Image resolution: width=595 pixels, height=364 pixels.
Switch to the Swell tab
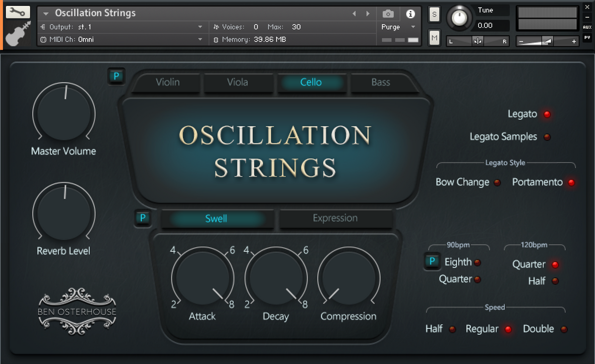(216, 218)
